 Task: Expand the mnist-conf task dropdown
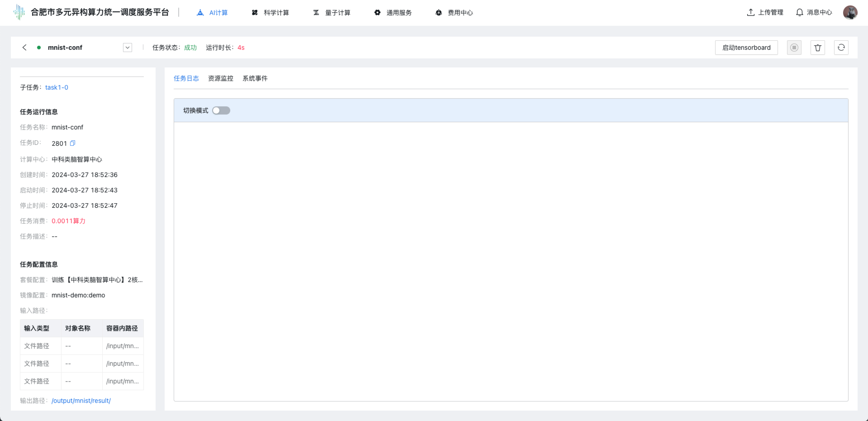click(x=128, y=48)
